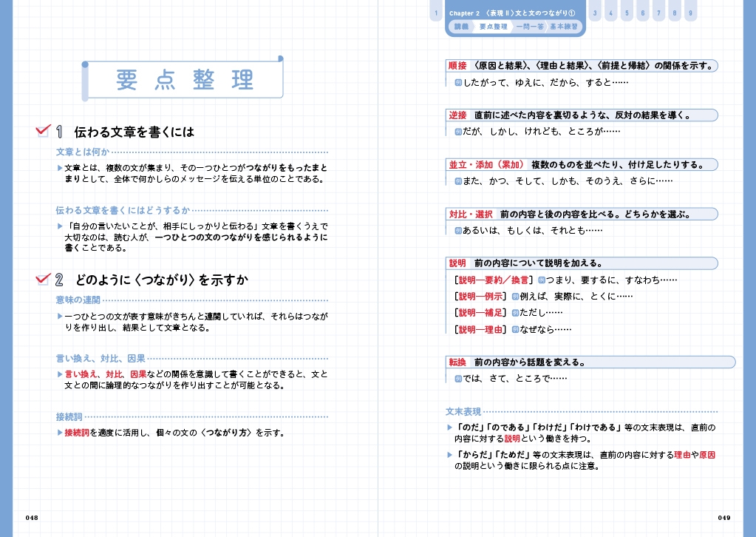Image resolution: width=756 pixels, height=537 pixels.
Task: Click the example icon before したがって、ゆえに
Action: [458, 82]
